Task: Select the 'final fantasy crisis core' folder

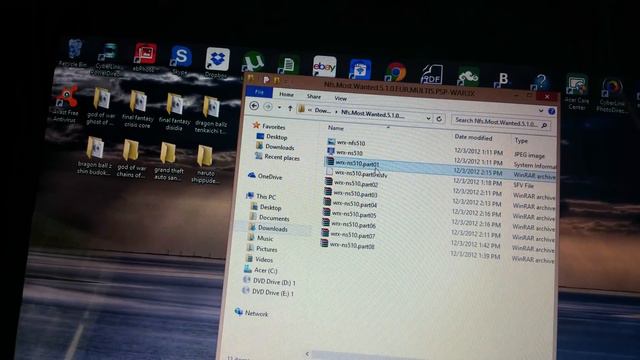Action: point(138,109)
